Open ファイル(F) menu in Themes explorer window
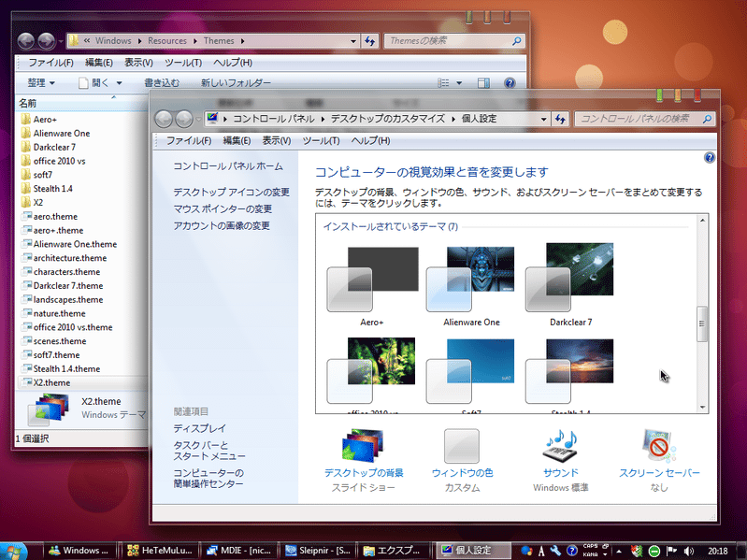The image size is (747, 560). tap(51, 63)
